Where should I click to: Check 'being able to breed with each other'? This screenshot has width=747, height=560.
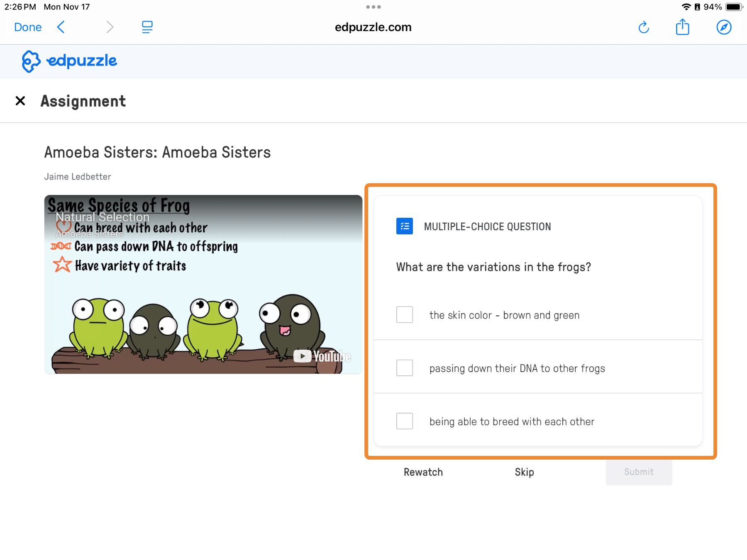[404, 421]
